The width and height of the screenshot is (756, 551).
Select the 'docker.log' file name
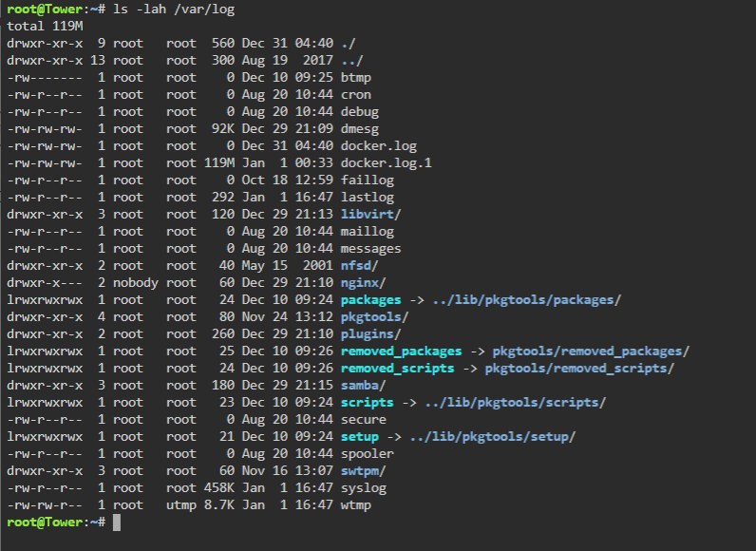click(379, 146)
